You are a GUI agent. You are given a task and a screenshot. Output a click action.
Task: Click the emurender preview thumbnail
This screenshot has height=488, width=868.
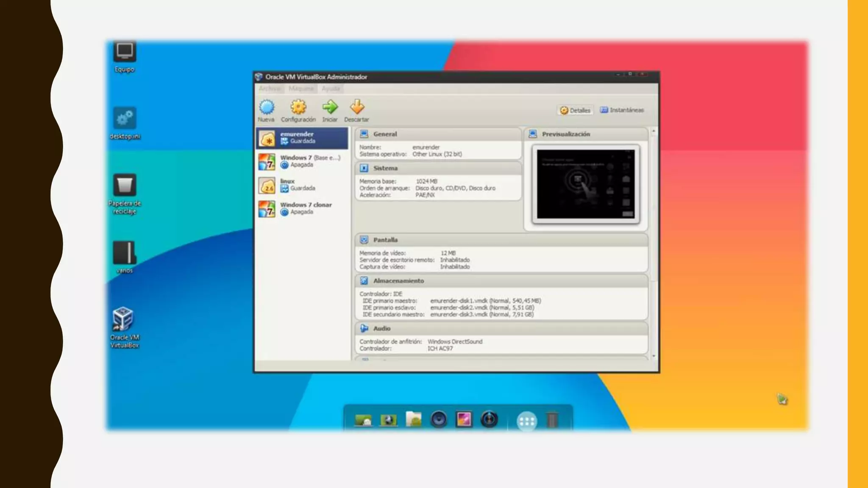[586, 184]
